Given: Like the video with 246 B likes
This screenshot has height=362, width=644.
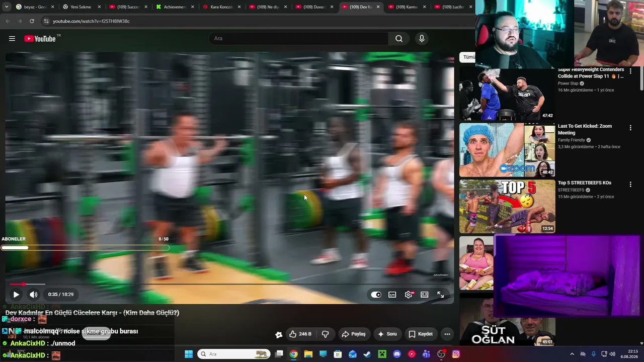Looking at the screenshot, I should (300, 334).
